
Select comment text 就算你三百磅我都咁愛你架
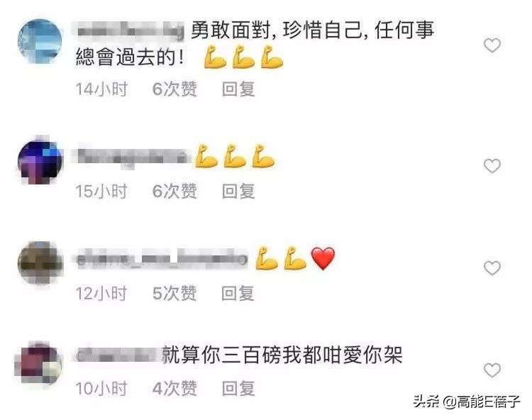click(x=282, y=355)
